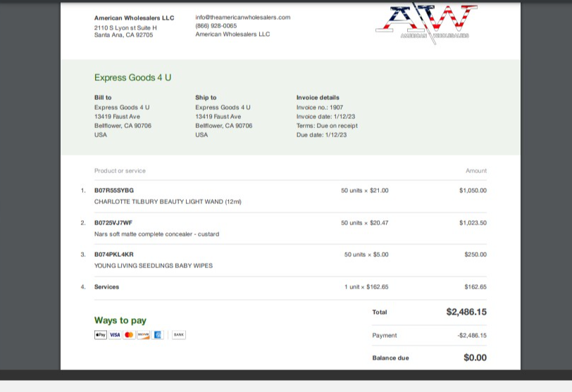Click the $1,050.00 amount
Image resolution: width=572 pixels, height=392 pixels.
click(473, 191)
